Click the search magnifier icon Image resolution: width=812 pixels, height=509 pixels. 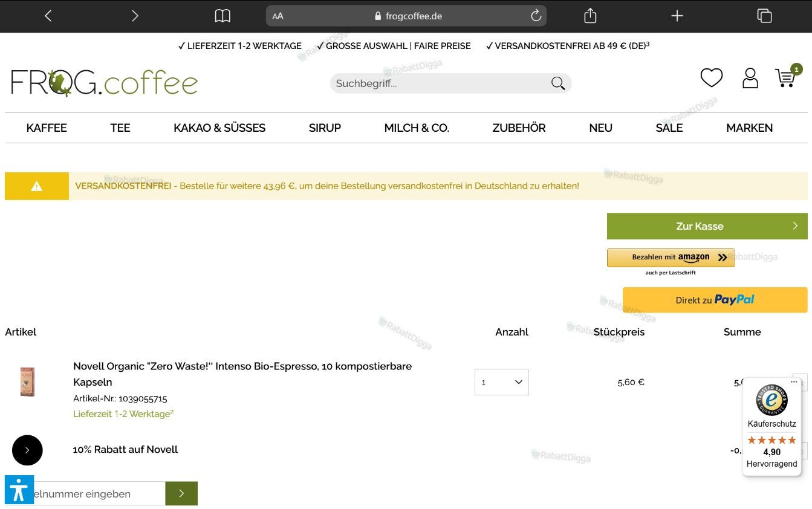click(558, 83)
